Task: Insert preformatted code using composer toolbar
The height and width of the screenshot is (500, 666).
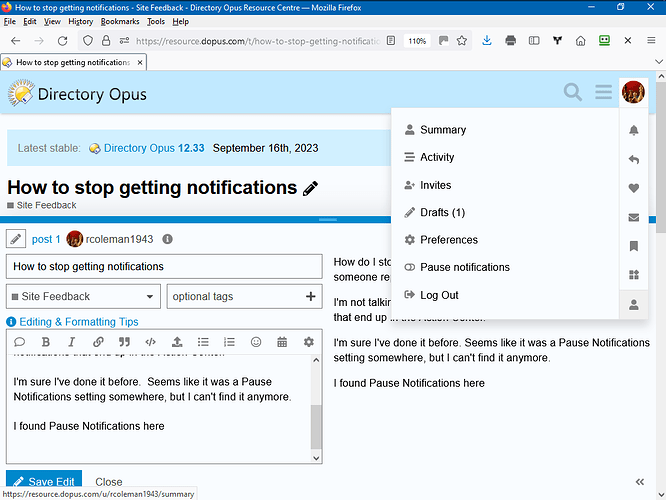Action: [150, 342]
